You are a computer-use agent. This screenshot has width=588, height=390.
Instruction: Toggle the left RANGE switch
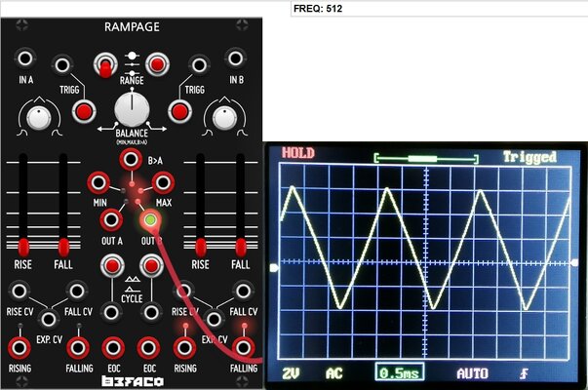105,65
